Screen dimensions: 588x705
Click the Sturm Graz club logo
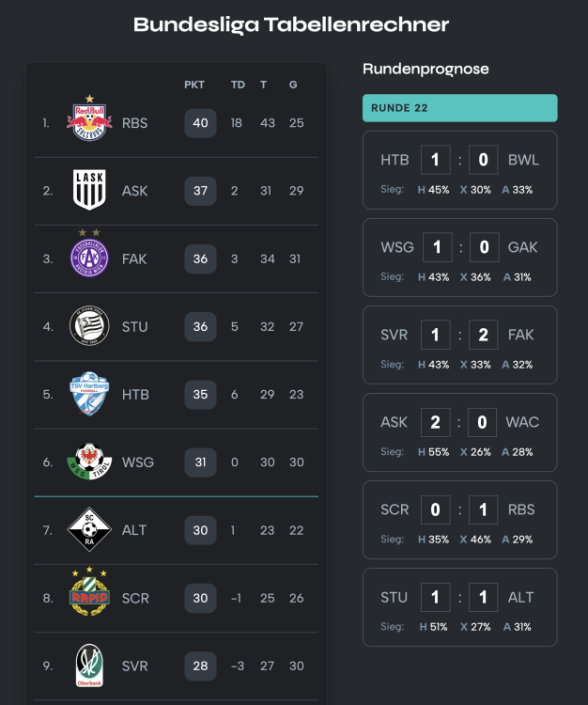pos(90,326)
